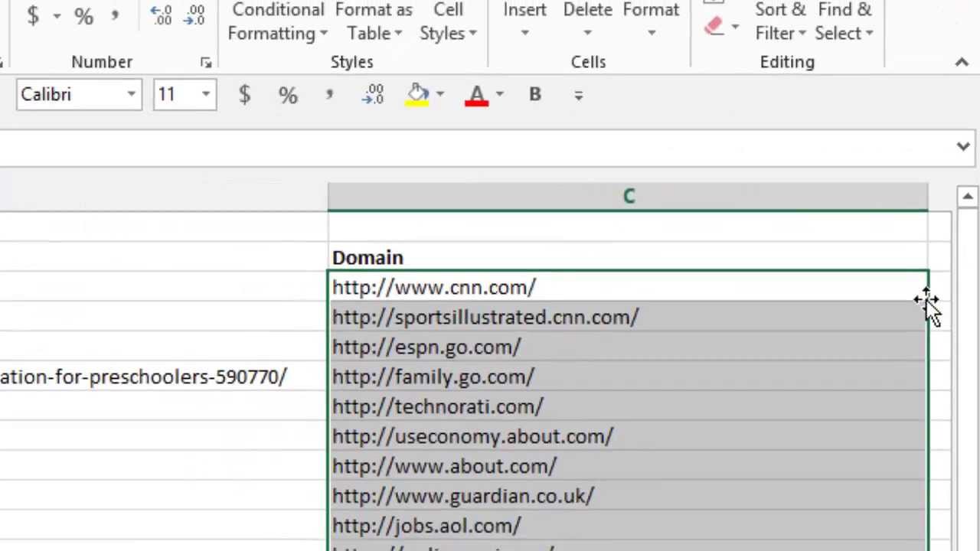Click the percent icon in the toolbar below the ribbon
The width and height of the screenshot is (980, 551).
click(x=288, y=95)
